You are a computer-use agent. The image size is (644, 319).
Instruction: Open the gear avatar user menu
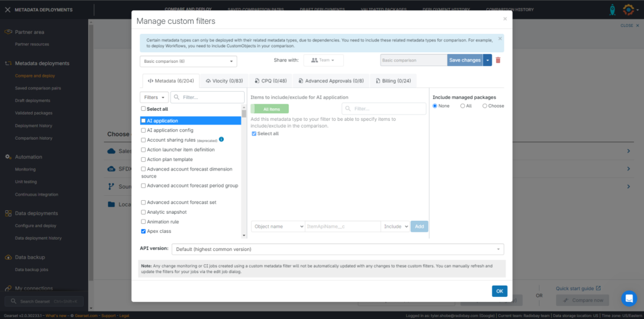click(630, 9)
